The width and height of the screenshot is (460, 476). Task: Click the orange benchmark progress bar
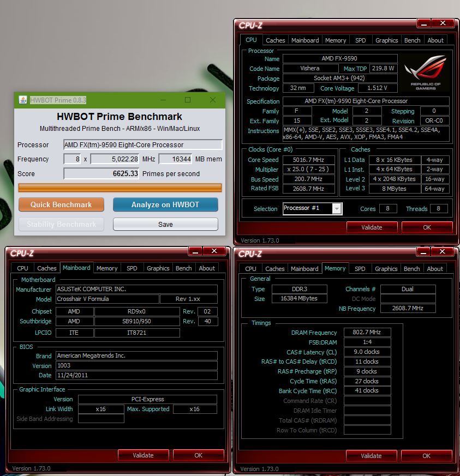120,188
